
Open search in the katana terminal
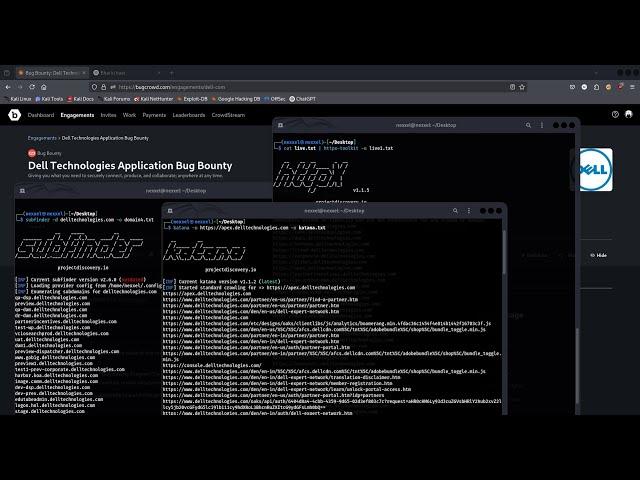(x=456, y=210)
